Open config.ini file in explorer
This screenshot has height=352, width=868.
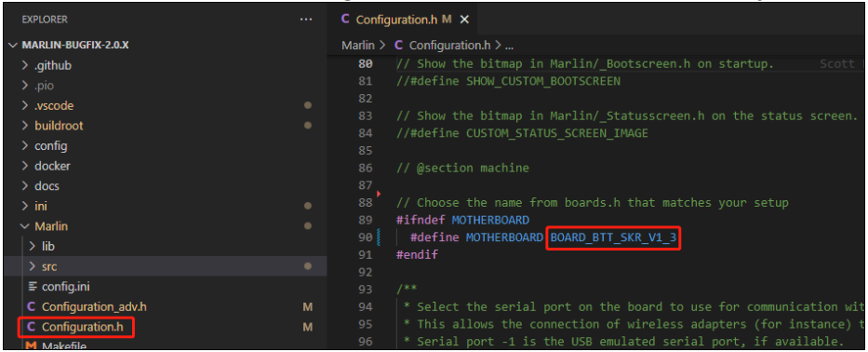(x=66, y=287)
